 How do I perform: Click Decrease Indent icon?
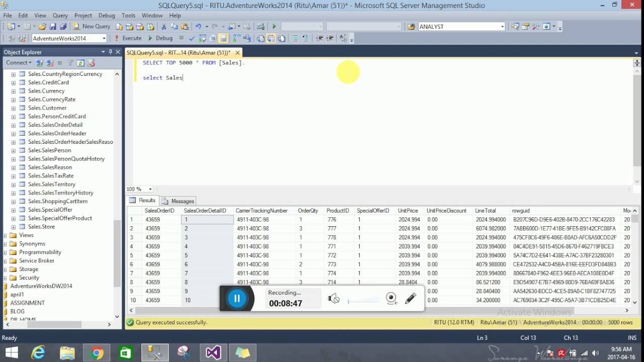(x=319, y=38)
